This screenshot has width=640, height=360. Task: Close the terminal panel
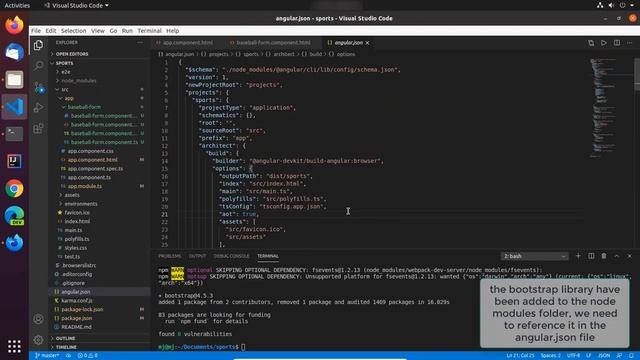click(629, 256)
